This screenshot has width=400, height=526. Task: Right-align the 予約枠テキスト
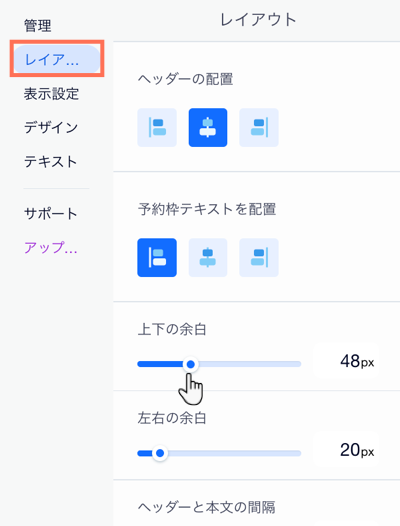259,258
